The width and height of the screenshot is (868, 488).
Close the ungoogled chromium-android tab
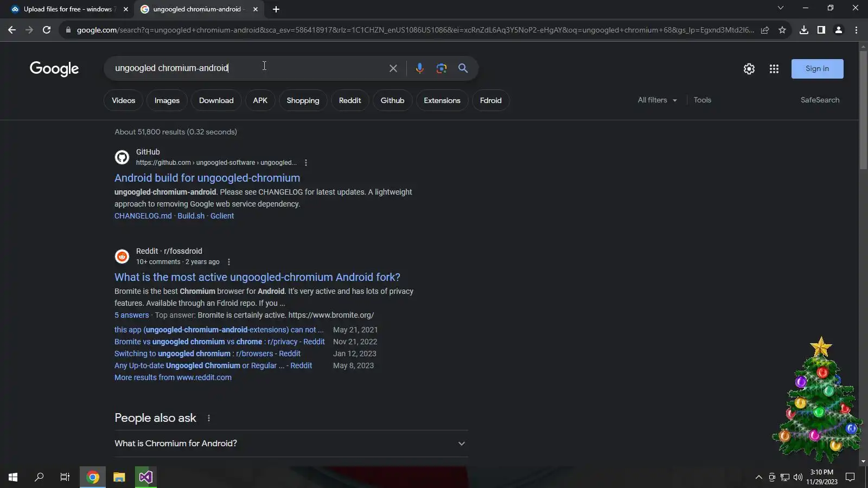(256, 9)
